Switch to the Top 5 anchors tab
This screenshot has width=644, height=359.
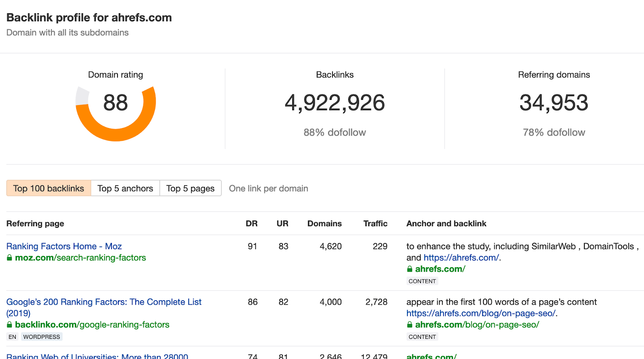(125, 188)
